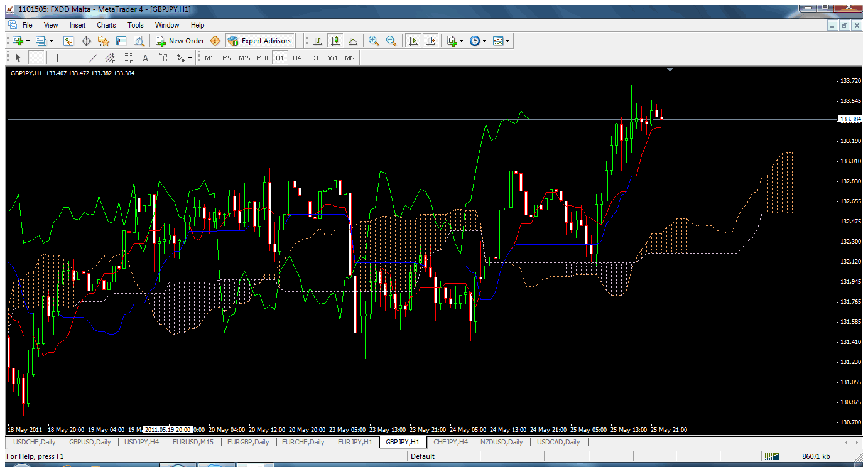The image size is (868, 467).
Task: Draw a horizontal line tool
Action: point(75,58)
